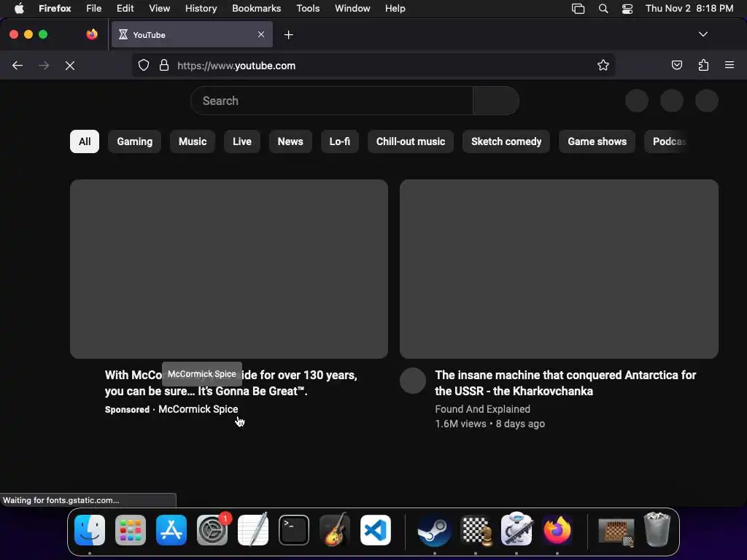Open the McCormick sponsored video thumbnail
747x560 pixels.
(228, 268)
